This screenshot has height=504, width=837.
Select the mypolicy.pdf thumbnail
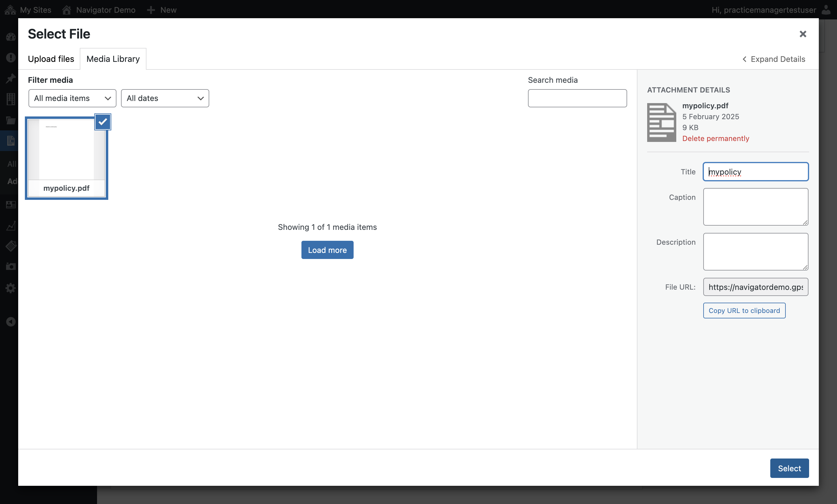click(66, 158)
